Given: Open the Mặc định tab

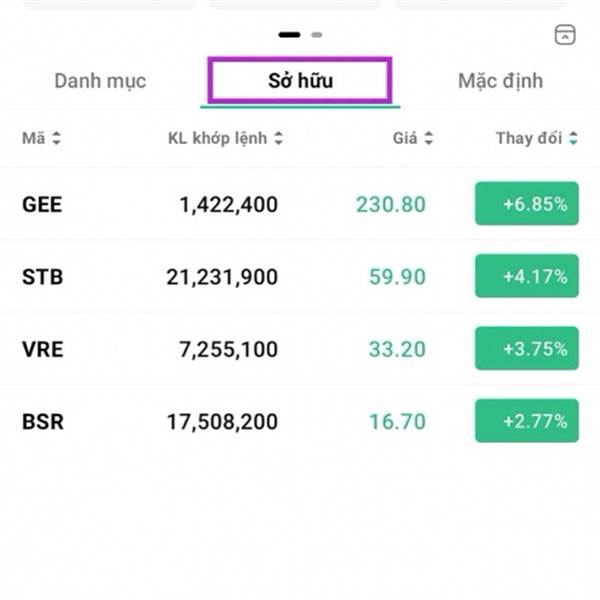Looking at the screenshot, I should point(500,81).
